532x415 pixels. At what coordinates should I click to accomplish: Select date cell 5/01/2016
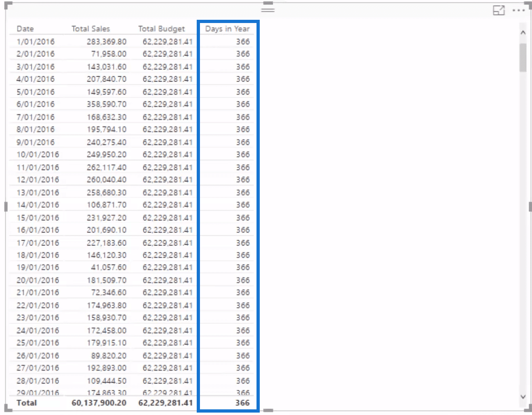[x=36, y=92]
